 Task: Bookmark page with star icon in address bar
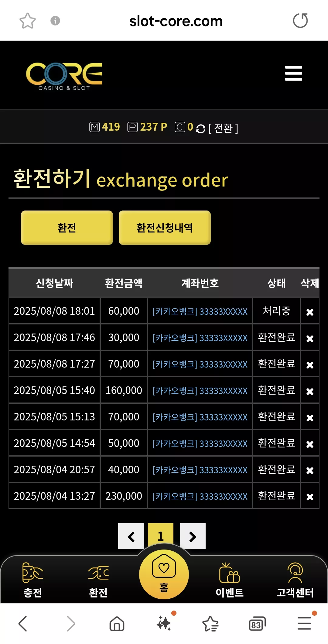(28, 21)
